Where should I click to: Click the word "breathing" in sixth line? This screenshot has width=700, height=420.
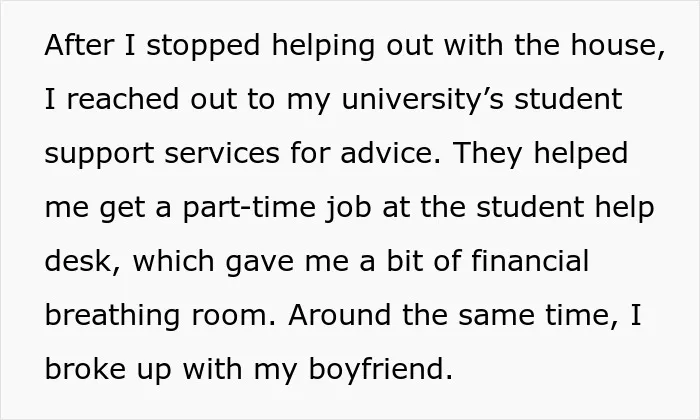pos(112,316)
